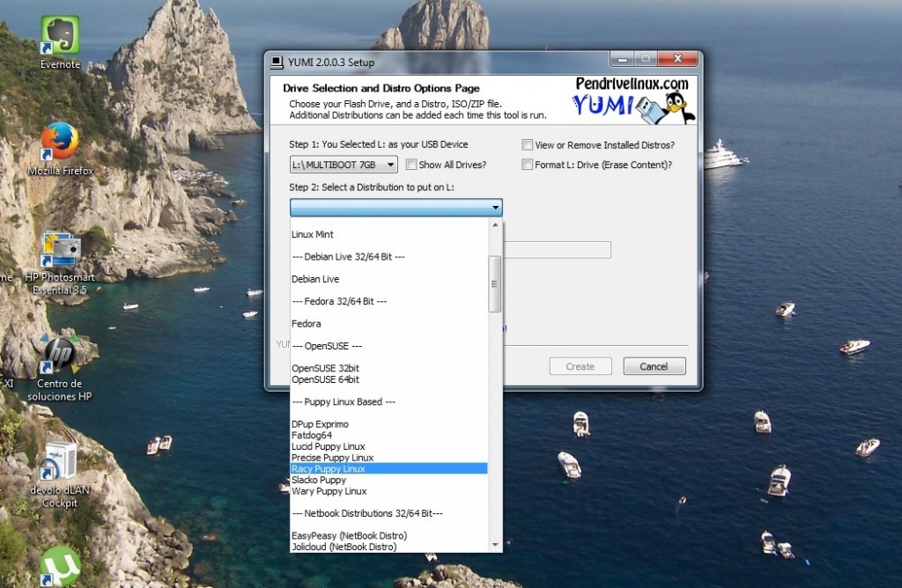Click the Pendrivelinux.com logo

click(x=632, y=83)
